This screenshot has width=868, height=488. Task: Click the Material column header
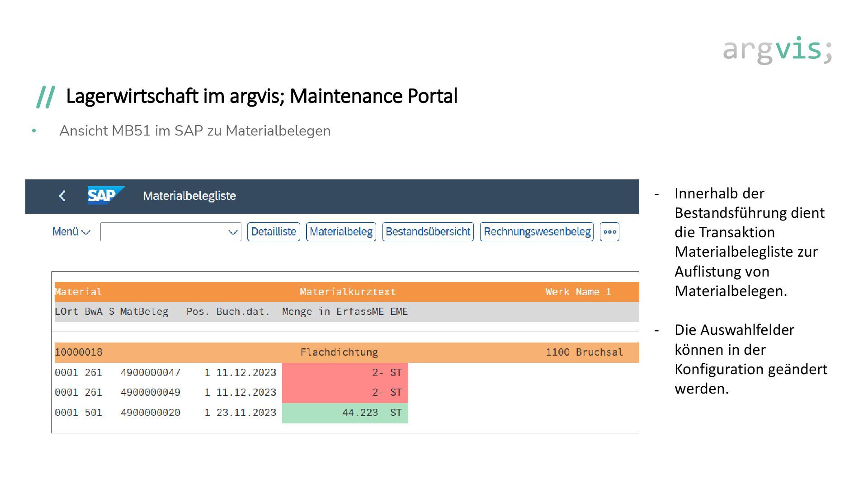tap(78, 292)
